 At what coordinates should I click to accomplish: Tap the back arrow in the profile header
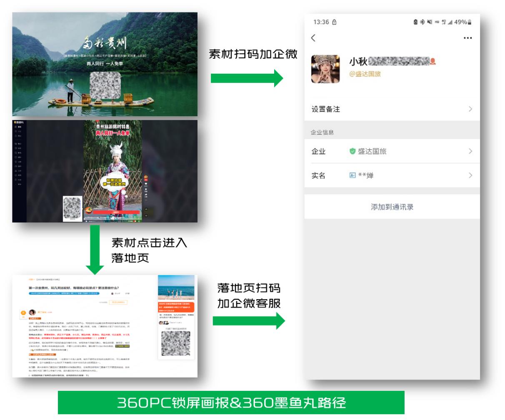point(313,38)
